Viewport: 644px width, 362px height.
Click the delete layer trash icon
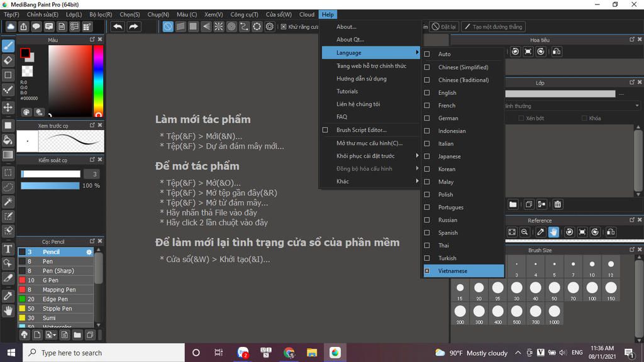[x=558, y=204]
